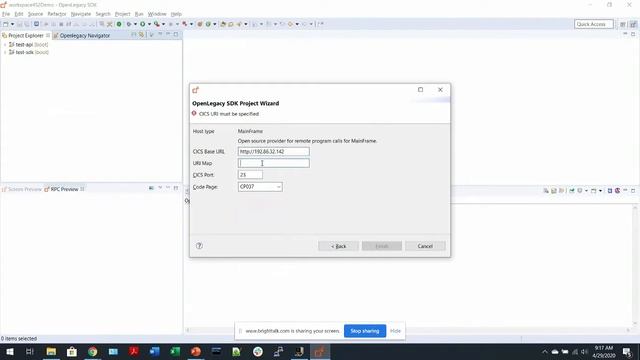Open Project Explorer view menu arrow
Viewport: 640px width, 360px height.
coord(160,35)
